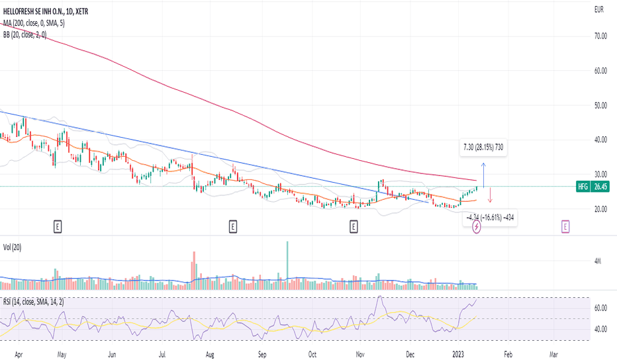617x364 pixels.
Task: Click the Jun label on time axis
Action: pyautogui.click(x=112, y=355)
